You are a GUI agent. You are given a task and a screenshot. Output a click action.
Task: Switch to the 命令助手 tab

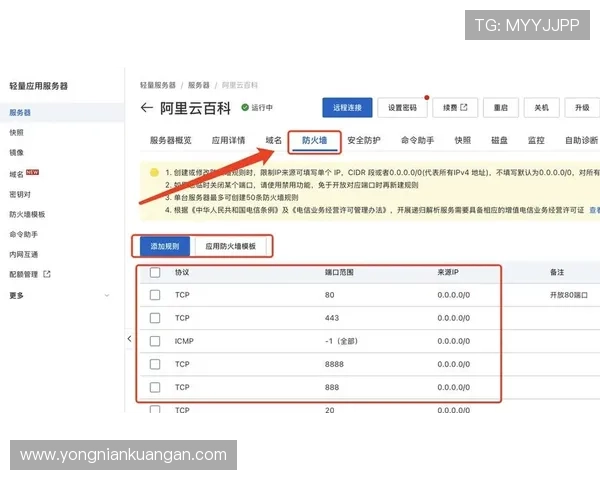417,140
